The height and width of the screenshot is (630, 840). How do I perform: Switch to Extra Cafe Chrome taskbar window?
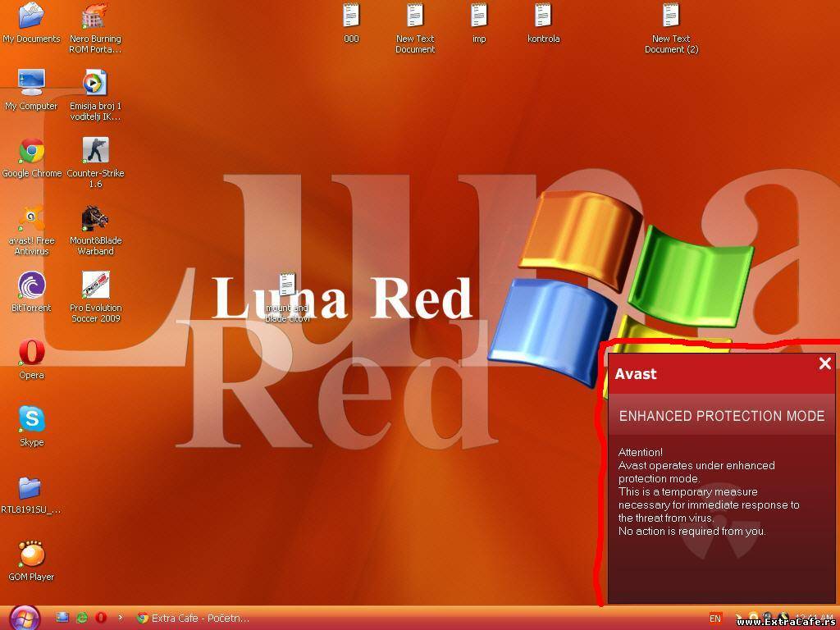click(x=193, y=618)
